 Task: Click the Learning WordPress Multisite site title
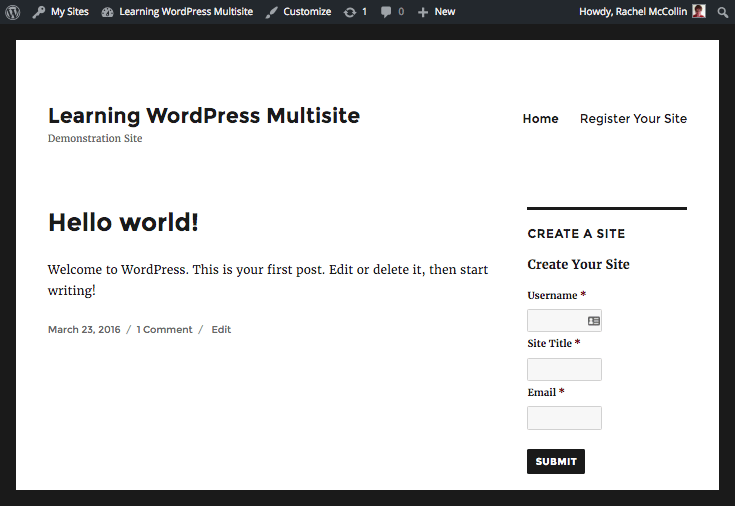coord(204,116)
